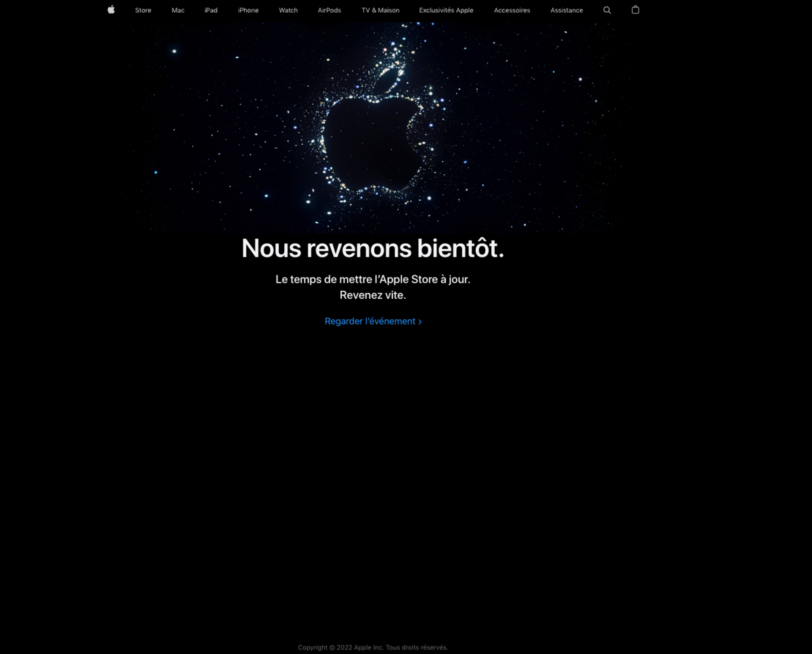Click the Copyright 2022 Apple Inc. footer text
The image size is (812, 654).
pos(373,647)
